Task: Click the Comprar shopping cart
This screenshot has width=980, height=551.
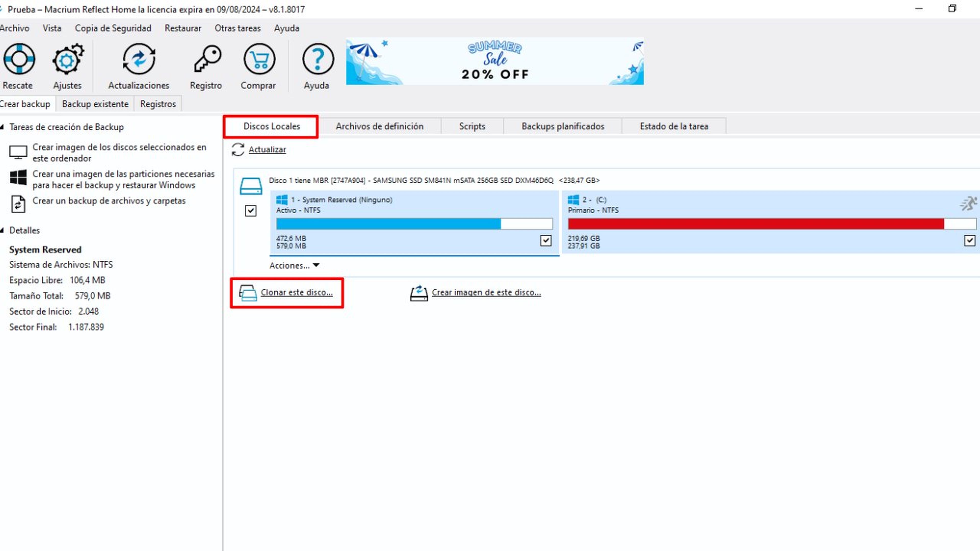Action: tap(259, 59)
